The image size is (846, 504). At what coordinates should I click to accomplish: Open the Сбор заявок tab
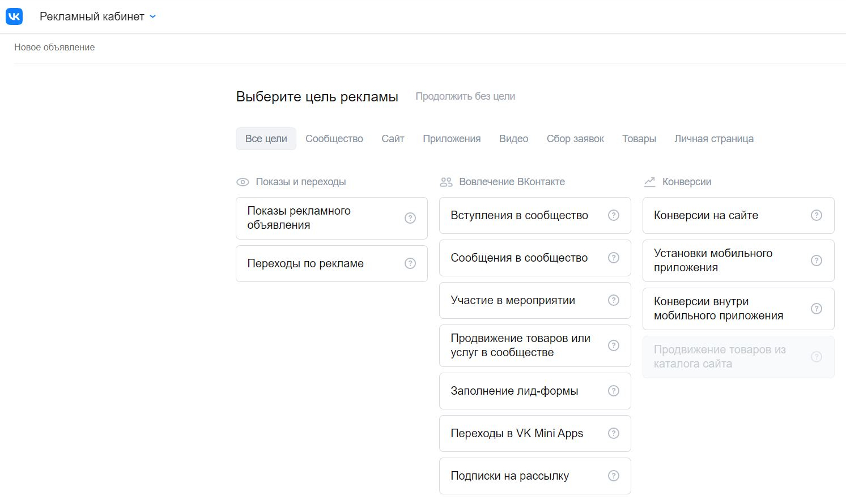tap(575, 139)
